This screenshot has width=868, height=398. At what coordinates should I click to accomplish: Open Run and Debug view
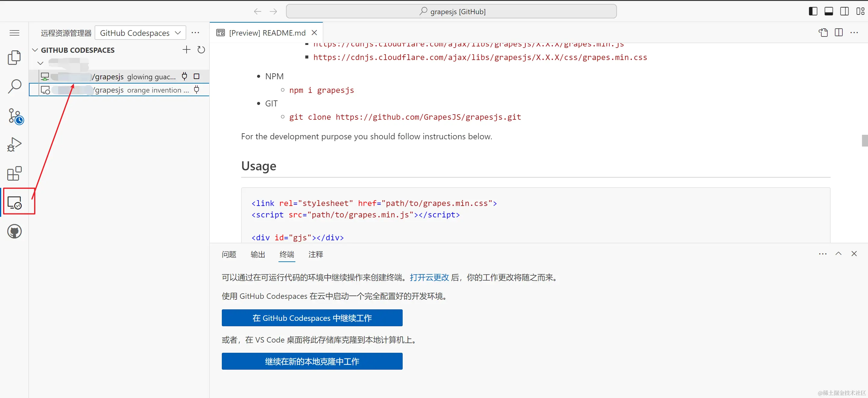tap(14, 144)
